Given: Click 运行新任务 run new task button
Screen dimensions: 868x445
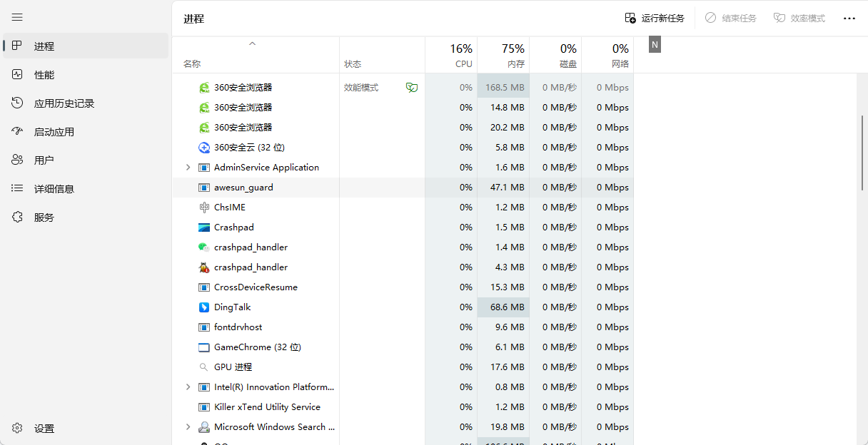Looking at the screenshot, I should click(x=655, y=19).
